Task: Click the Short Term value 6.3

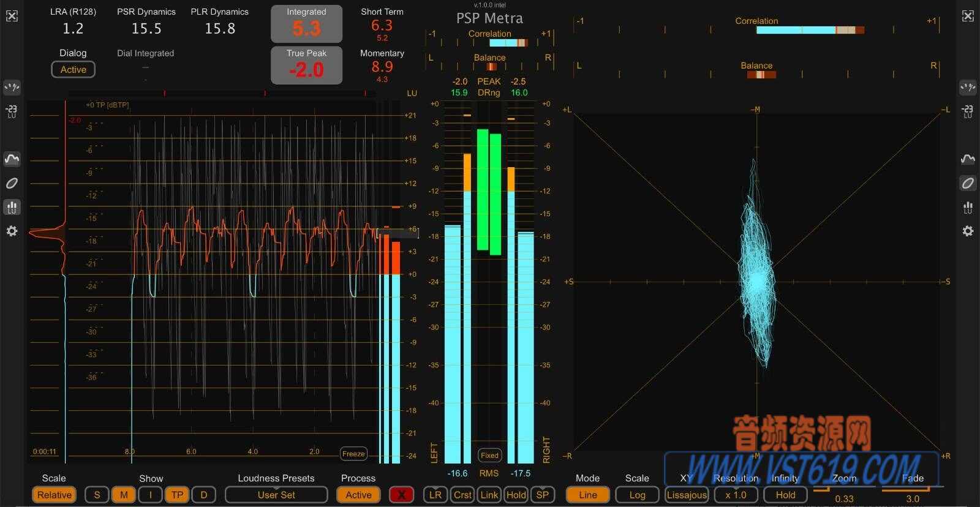Action: tap(382, 25)
